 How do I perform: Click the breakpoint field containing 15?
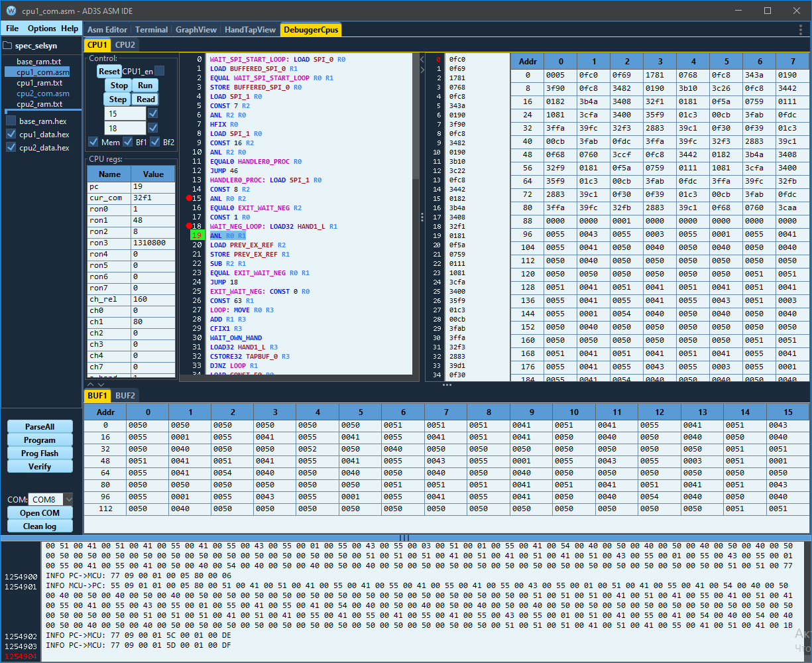pyautogui.click(x=125, y=113)
